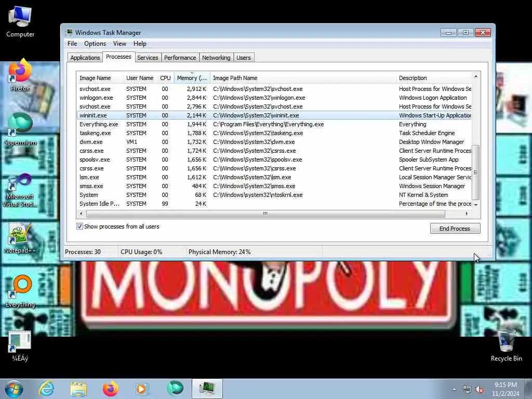Select the Notepad++ desktop shortcut
This screenshot has width=532, height=399.
click(x=20, y=238)
